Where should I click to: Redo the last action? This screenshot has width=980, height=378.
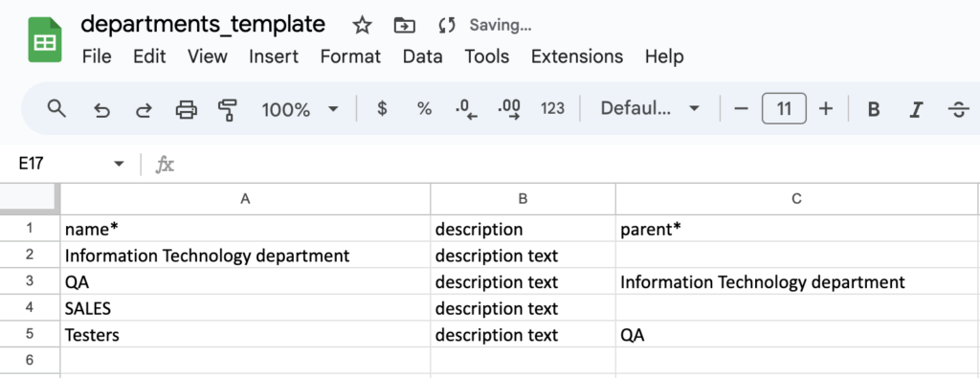point(144,110)
